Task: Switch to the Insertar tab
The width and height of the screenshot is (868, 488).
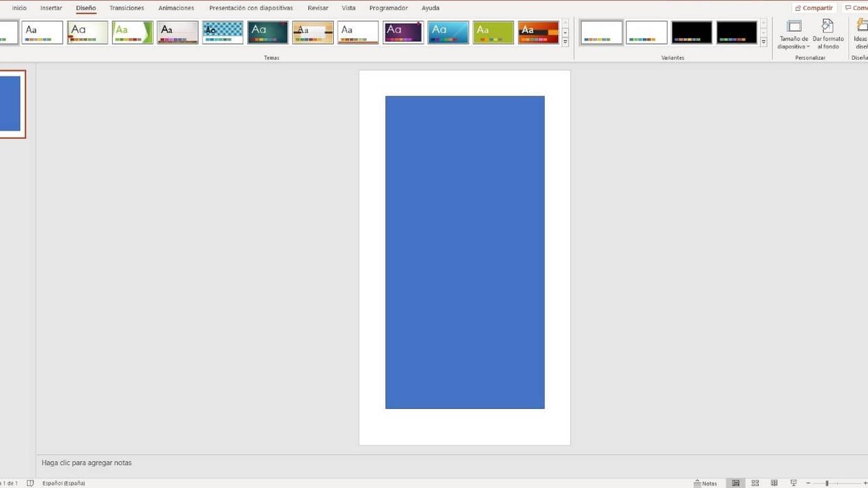Action: [x=51, y=8]
